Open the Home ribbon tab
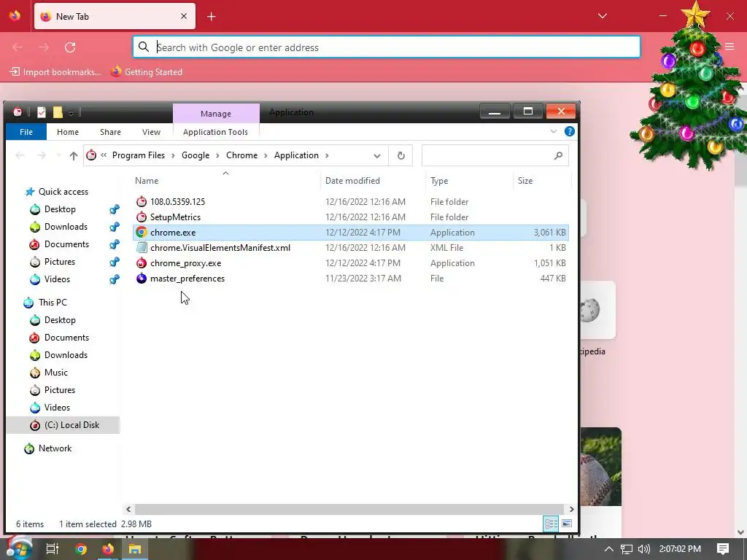This screenshot has height=560, width=747. (68, 132)
